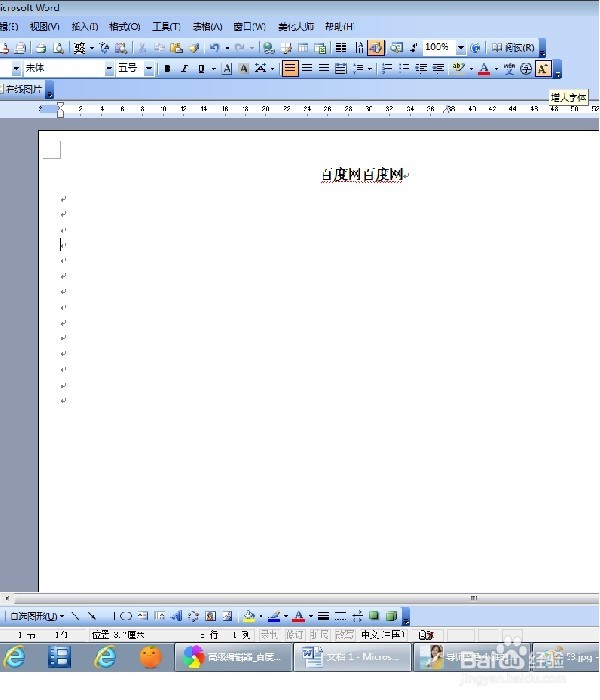Expand the Line Spacing dropdown arrow
The image size is (600, 700).
[370, 69]
